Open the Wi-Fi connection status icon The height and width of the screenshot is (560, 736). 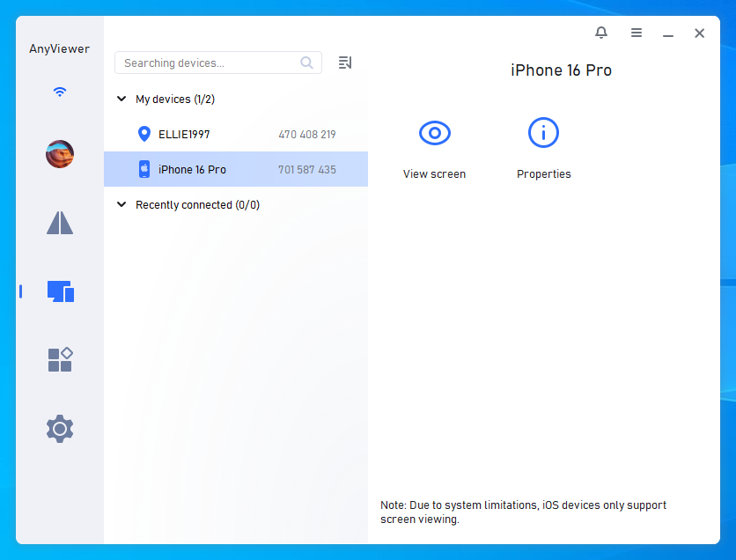[60, 92]
